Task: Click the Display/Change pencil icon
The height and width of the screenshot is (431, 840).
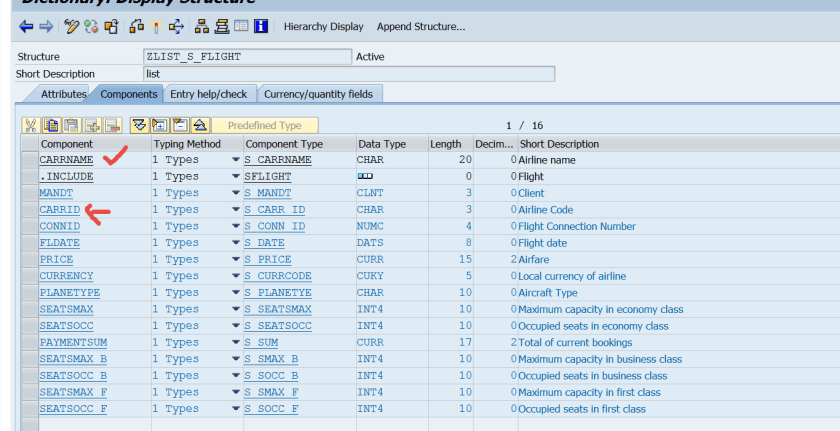Action: click(x=71, y=26)
